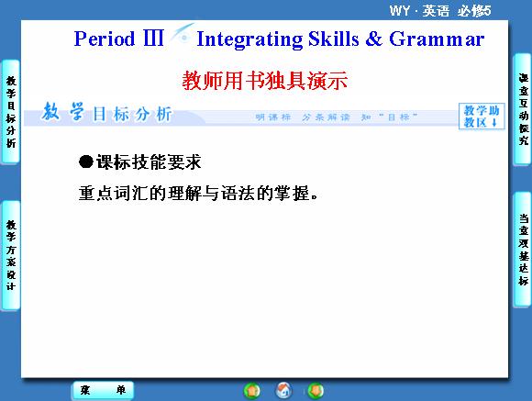The width and height of the screenshot is (532, 401).
Task: Click the 重点词汇的理解与语法的掌握 sentence
Action: tap(198, 194)
